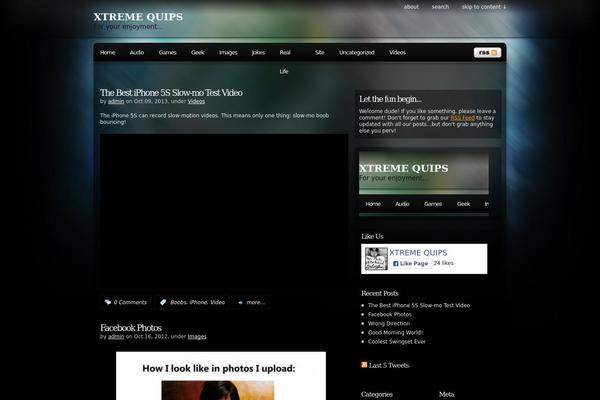600x400 pixels.
Task: Open recent post Coolest Swingset Ever
Action: [x=396, y=342]
